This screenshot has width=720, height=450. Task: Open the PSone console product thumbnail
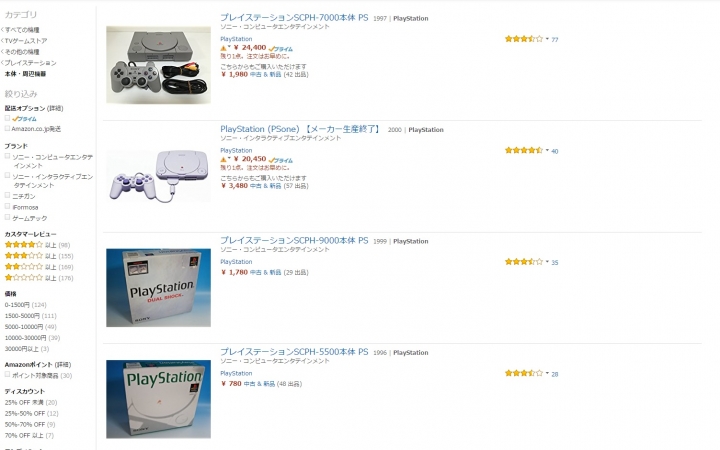(x=158, y=176)
